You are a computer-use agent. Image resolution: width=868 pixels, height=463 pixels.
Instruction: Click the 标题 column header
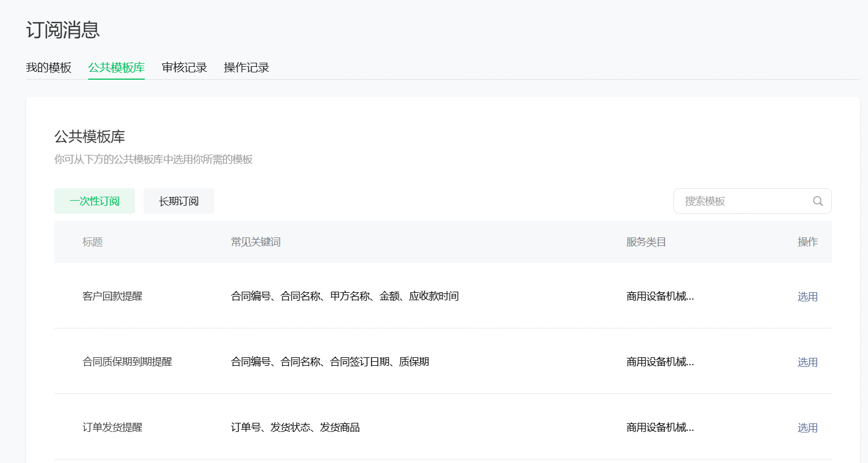[x=92, y=241]
